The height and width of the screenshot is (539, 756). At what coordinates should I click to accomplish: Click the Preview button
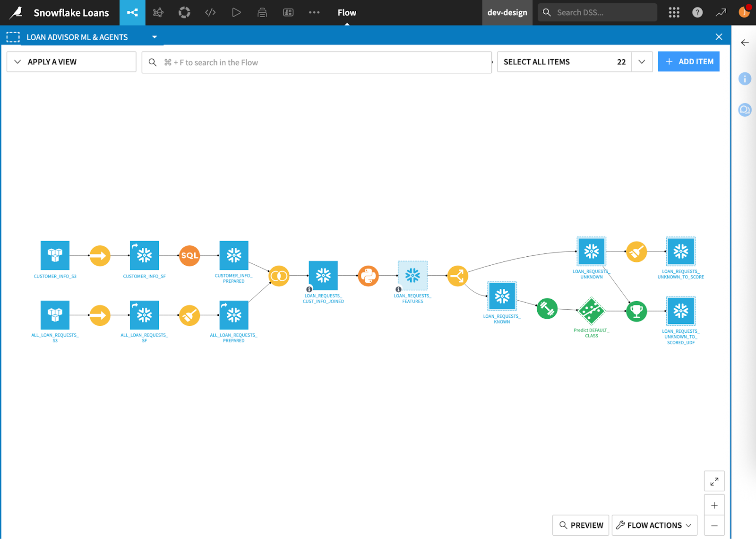point(581,525)
